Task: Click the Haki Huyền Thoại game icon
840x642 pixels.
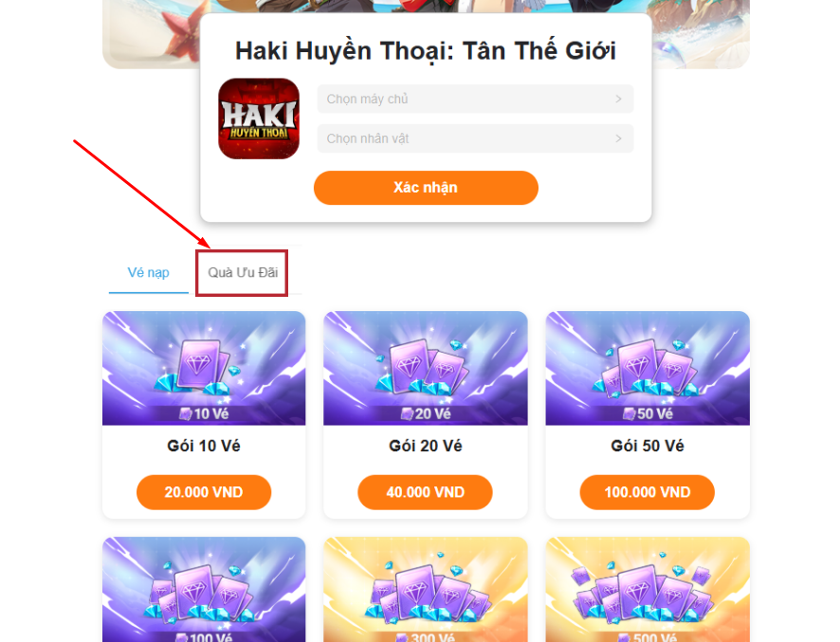Action: tap(259, 119)
